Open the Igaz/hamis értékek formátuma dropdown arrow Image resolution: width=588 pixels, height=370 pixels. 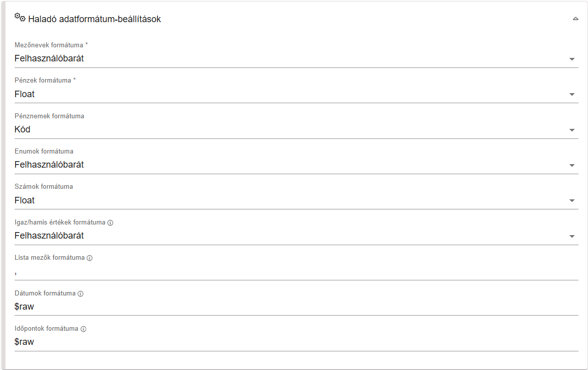[572, 237]
